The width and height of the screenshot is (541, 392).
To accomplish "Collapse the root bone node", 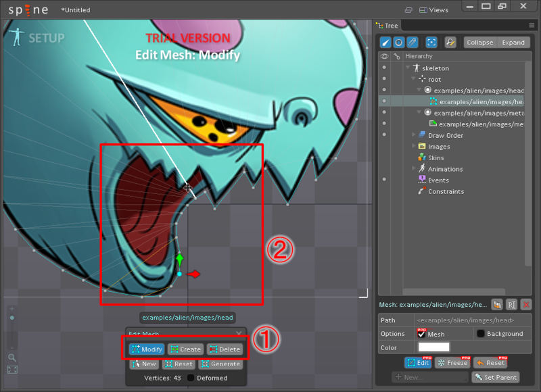I will (413, 78).
